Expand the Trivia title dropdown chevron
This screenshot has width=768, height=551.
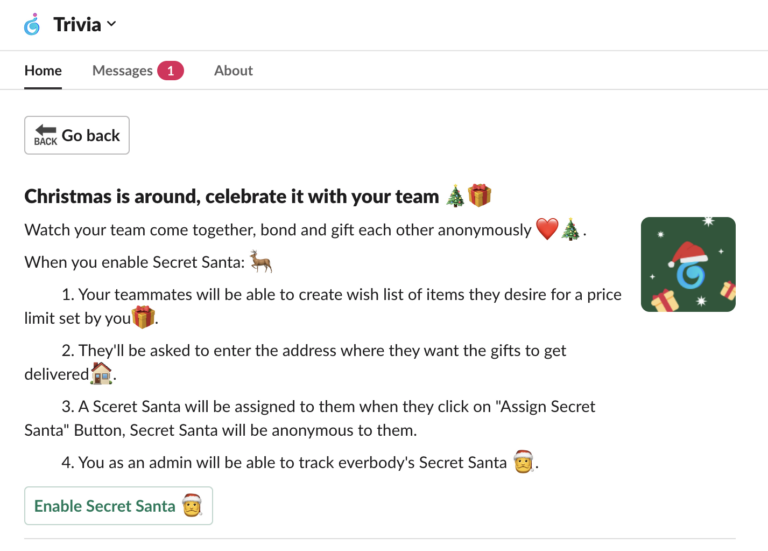[111, 24]
